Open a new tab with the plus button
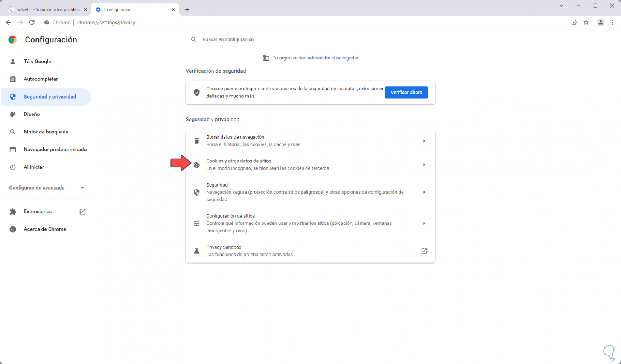The image size is (621, 364). [x=187, y=9]
